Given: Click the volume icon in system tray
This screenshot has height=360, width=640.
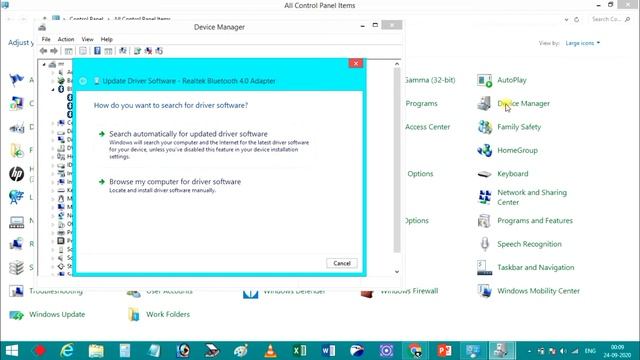Looking at the screenshot, I should click(563, 351).
